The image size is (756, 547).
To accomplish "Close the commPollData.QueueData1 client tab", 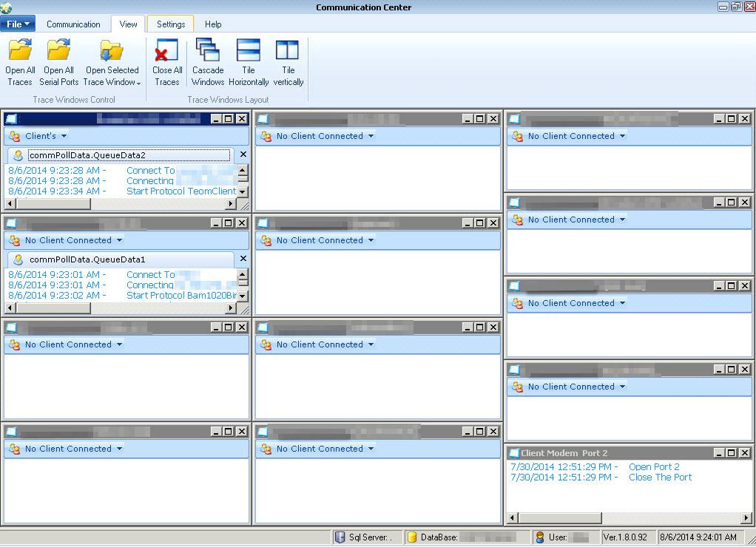I will coord(243,259).
